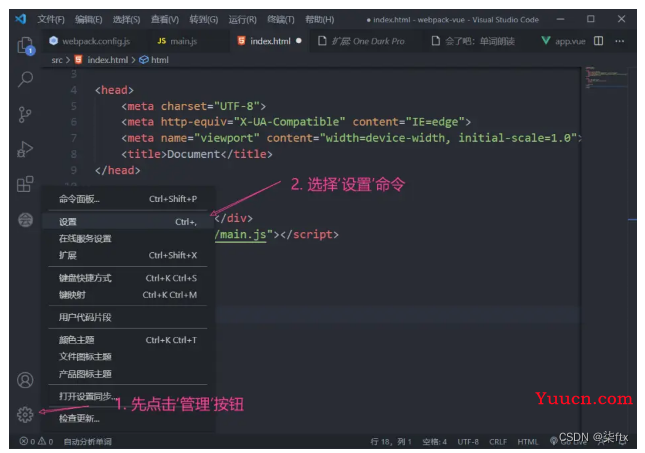Open the Source Control view icon
645x453 pixels.
pyautogui.click(x=25, y=114)
